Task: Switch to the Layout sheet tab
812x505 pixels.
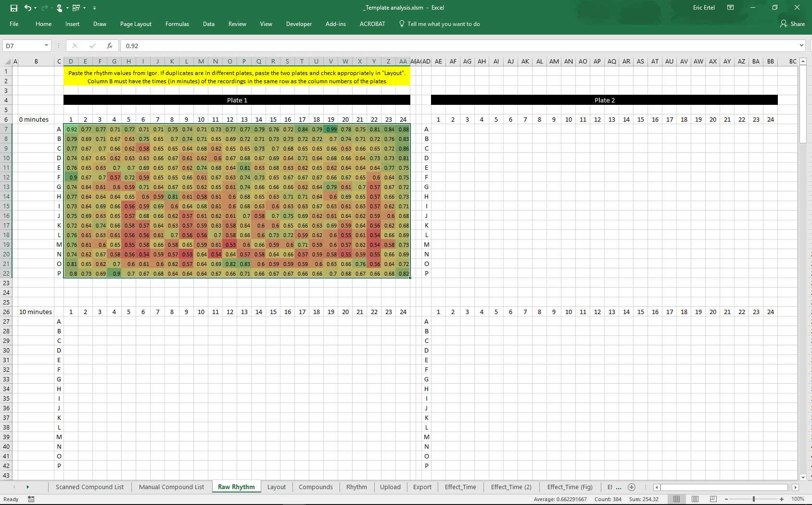Action: [277, 487]
